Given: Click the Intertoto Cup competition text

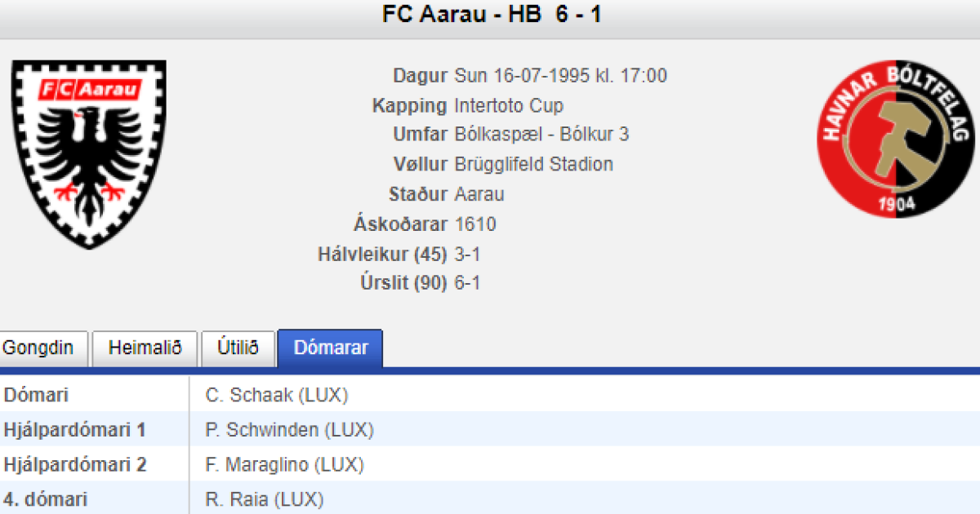Looking at the screenshot, I should (509, 105).
